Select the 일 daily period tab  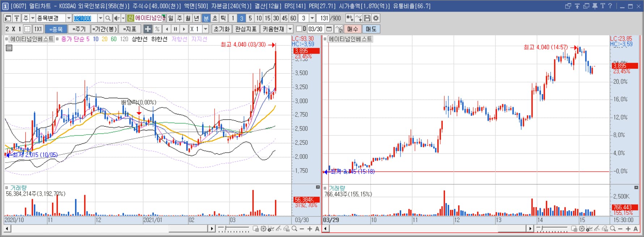click(171, 18)
